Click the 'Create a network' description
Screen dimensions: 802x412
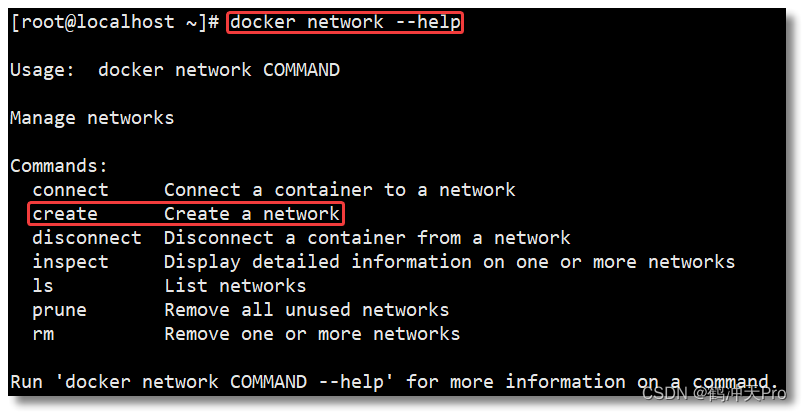(x=252, y=214)
